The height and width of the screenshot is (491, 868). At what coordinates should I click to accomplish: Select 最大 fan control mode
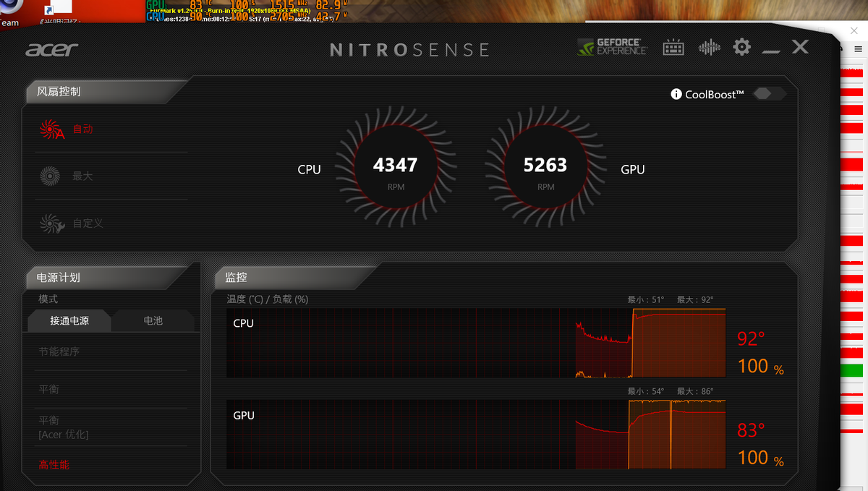(82, 176)
